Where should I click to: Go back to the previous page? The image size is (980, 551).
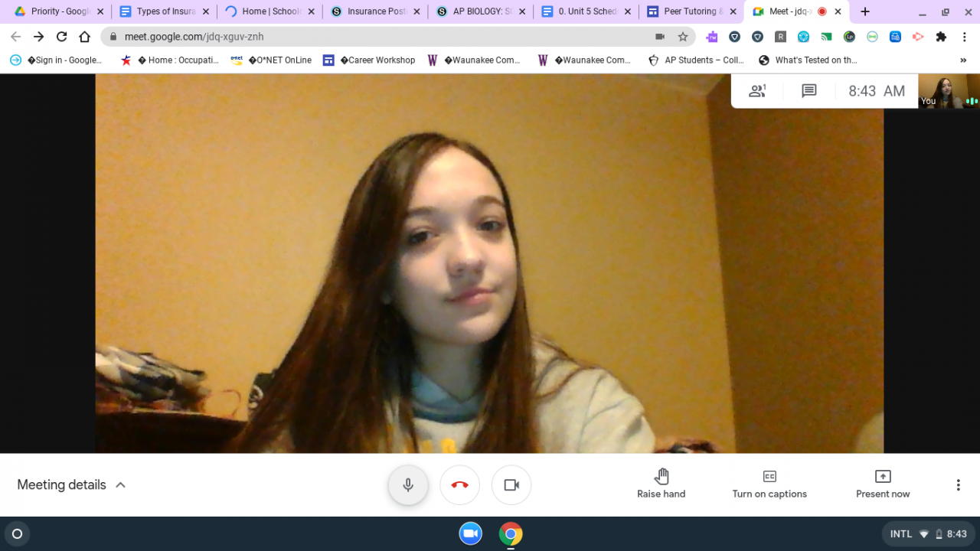(x=16, y=37)
